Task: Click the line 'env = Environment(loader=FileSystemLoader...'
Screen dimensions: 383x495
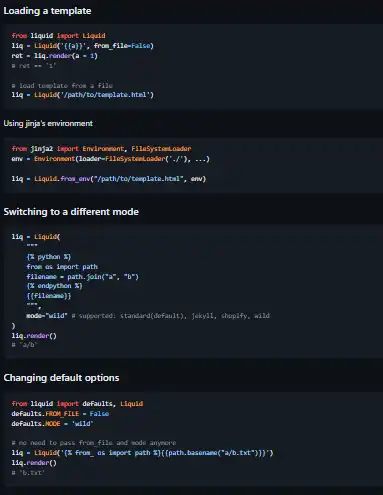Action: click(111, 159)
